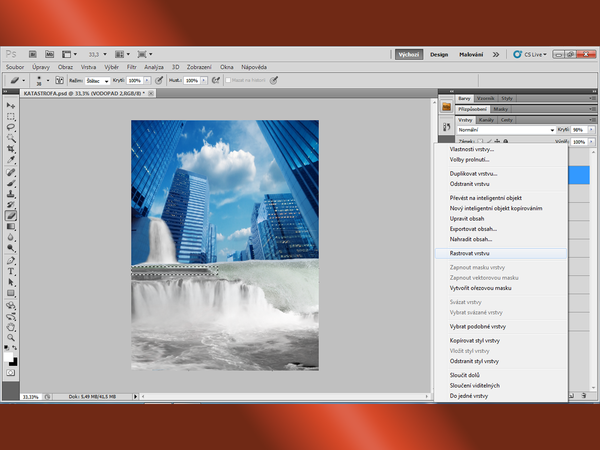The height and width of the screenshot is (450, 600).
Task: Select the Move tool
Action: pyautogui.click(x=11, y=106)
